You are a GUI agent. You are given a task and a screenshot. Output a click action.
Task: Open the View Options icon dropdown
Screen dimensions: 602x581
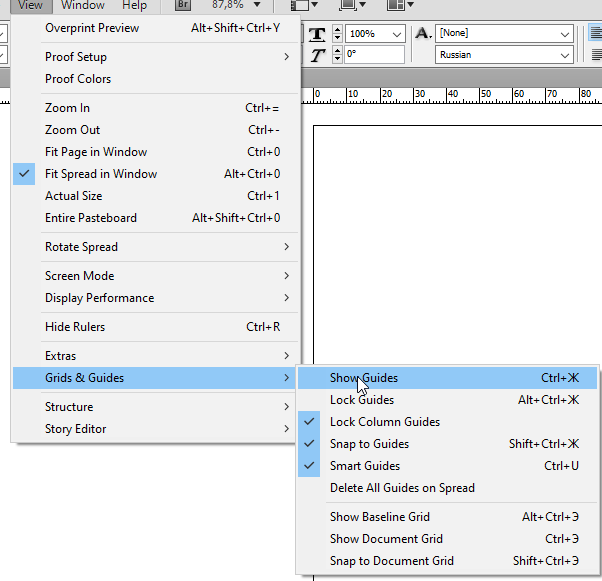coord(304,5)
